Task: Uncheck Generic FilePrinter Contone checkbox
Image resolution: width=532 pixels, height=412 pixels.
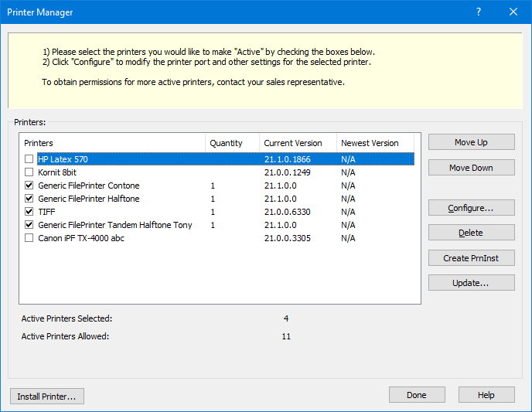Action: (29, 186)
